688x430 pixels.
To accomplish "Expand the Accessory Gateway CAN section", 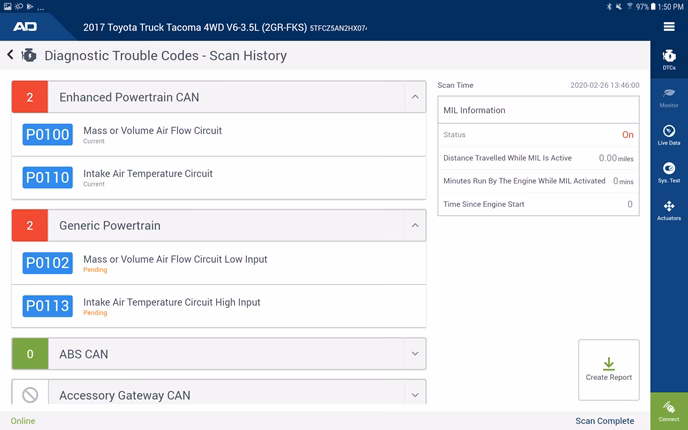I will click(x=414, y=395).
